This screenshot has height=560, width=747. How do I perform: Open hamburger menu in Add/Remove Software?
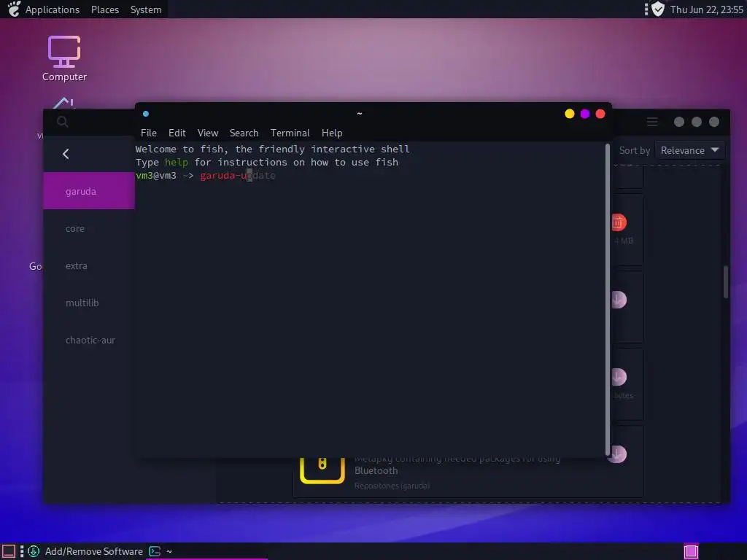(652, 122)
